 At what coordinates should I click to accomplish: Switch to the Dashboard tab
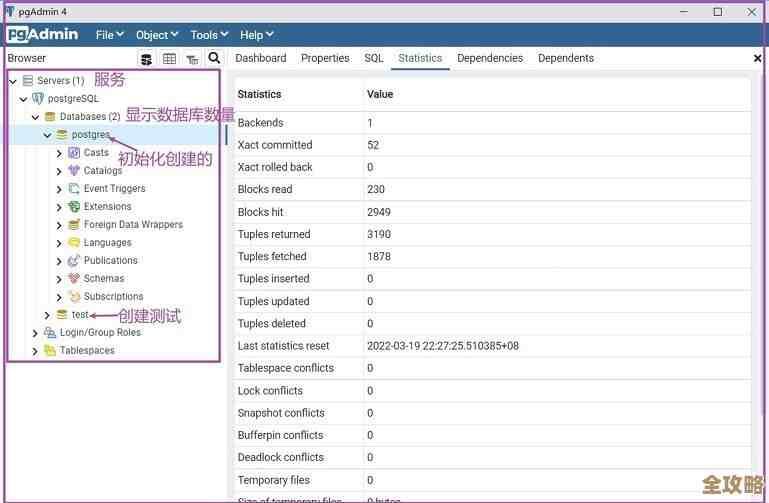point(261,58)
